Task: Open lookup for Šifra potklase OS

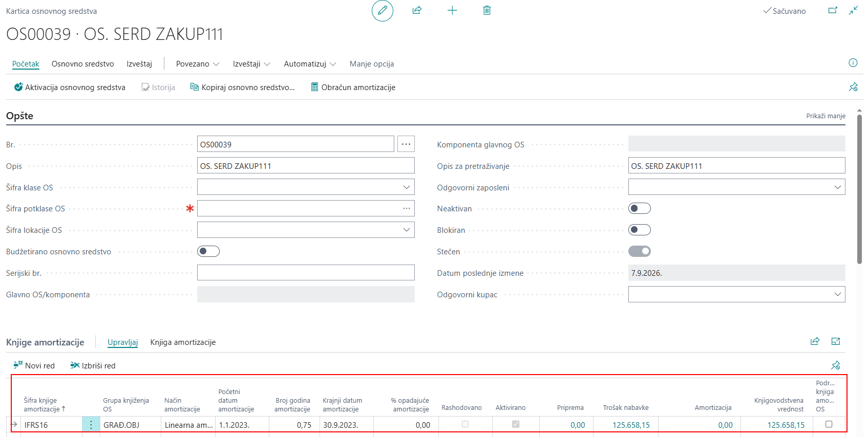Action: [x=407, y=208]
